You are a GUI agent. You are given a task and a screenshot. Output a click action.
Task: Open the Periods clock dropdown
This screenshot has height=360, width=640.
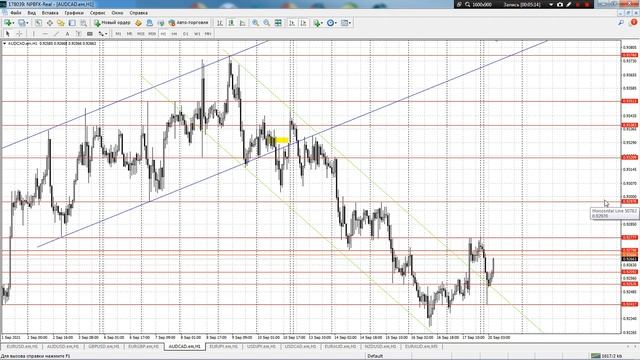click(x=332, y=23)
